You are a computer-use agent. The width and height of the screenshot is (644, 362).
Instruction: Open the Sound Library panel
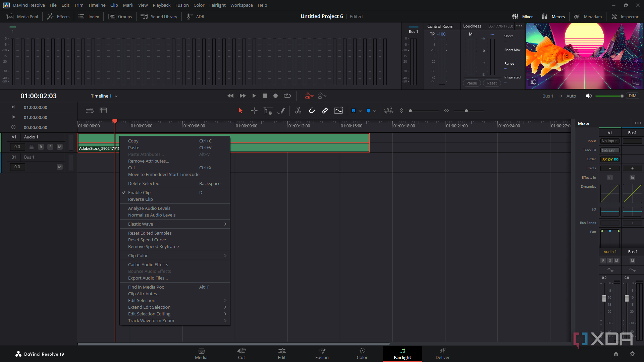click(159, 16)
